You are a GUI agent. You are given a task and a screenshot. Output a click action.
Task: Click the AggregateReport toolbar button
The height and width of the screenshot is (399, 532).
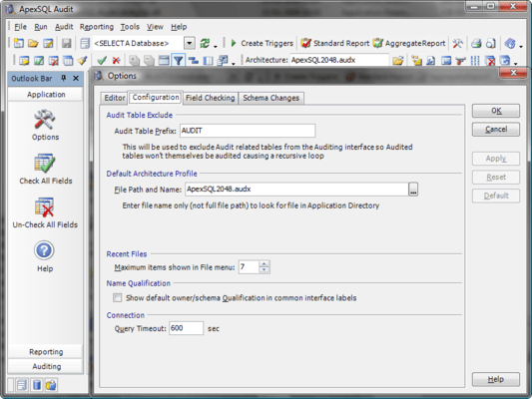(x=409, y=43)
